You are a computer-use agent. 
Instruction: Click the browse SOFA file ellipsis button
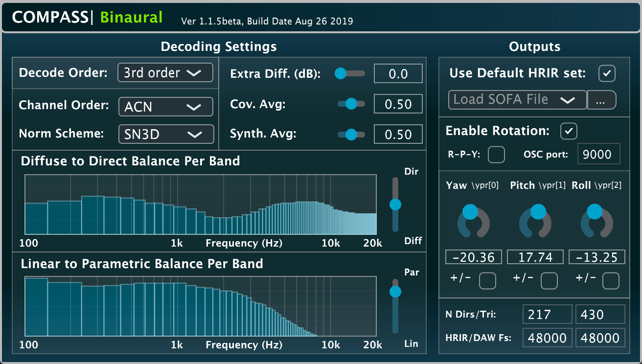pyautogui.click(x=601, y=100)
